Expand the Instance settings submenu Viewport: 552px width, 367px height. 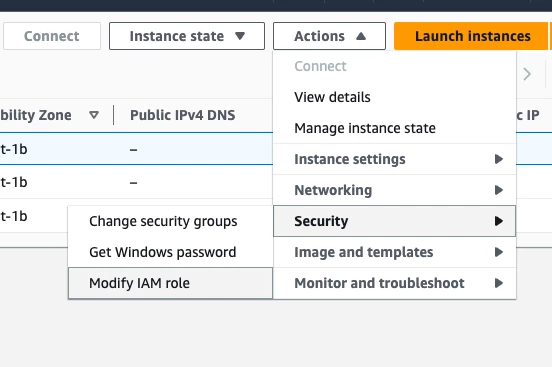click(x=394, y=159)
